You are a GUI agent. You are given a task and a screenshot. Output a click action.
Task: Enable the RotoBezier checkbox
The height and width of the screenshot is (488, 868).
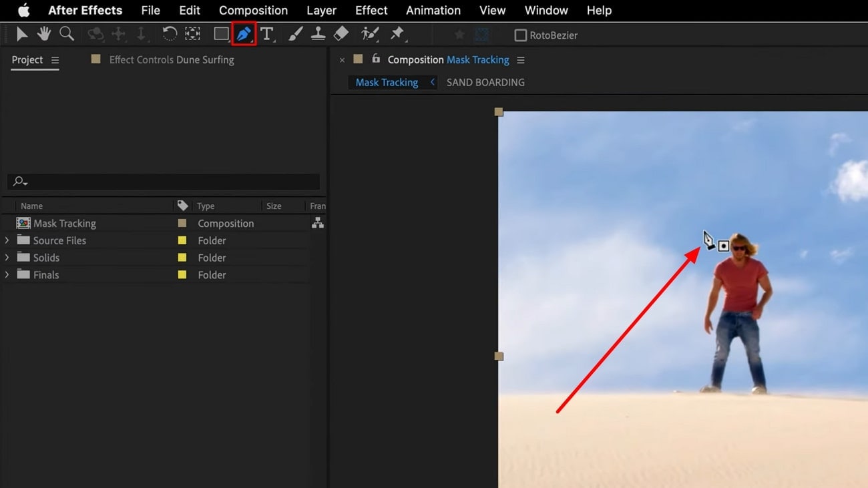[x=521, y=35]
